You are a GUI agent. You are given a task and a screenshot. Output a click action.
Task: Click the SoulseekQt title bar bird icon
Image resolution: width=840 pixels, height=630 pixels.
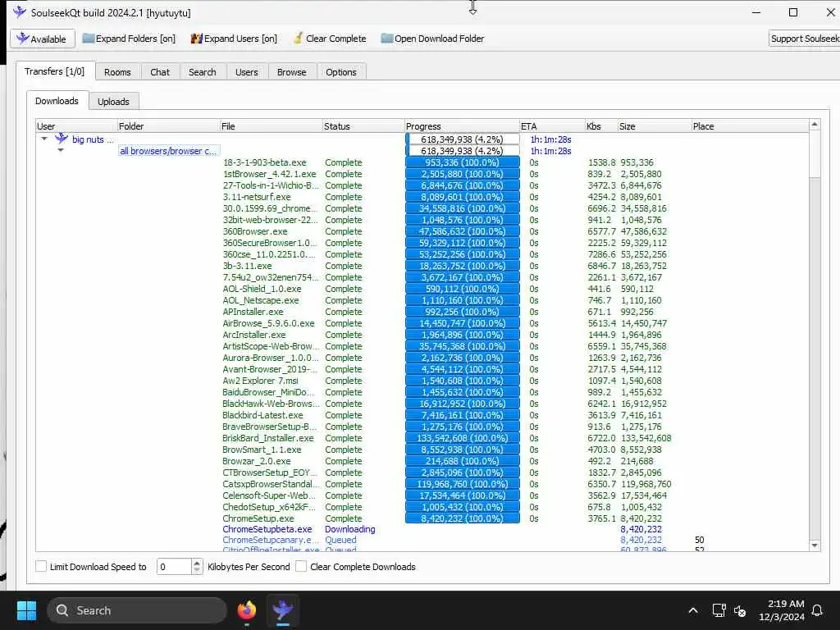point(20,12)
